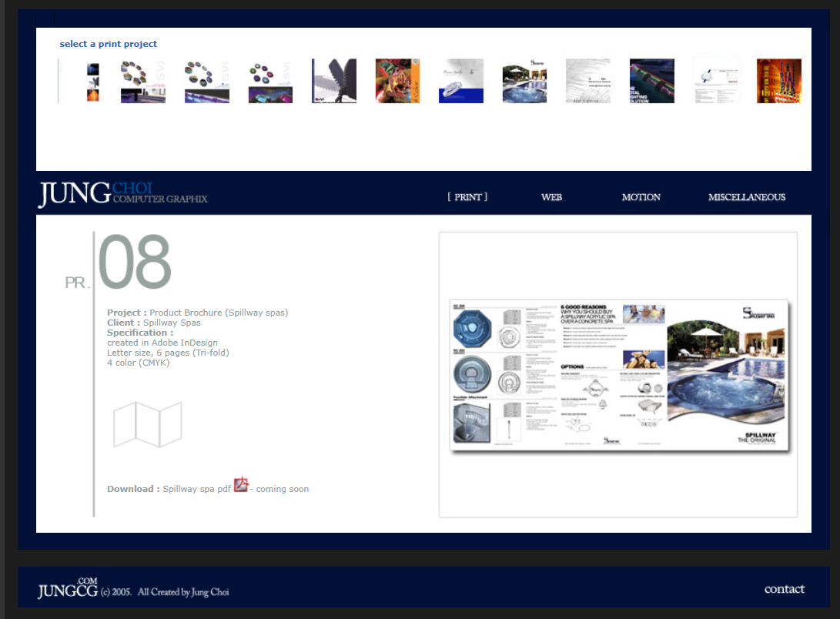Click the large Spillway brochure preview image
The height and width of the screenshot is (619, 840).
coord(618,374)
